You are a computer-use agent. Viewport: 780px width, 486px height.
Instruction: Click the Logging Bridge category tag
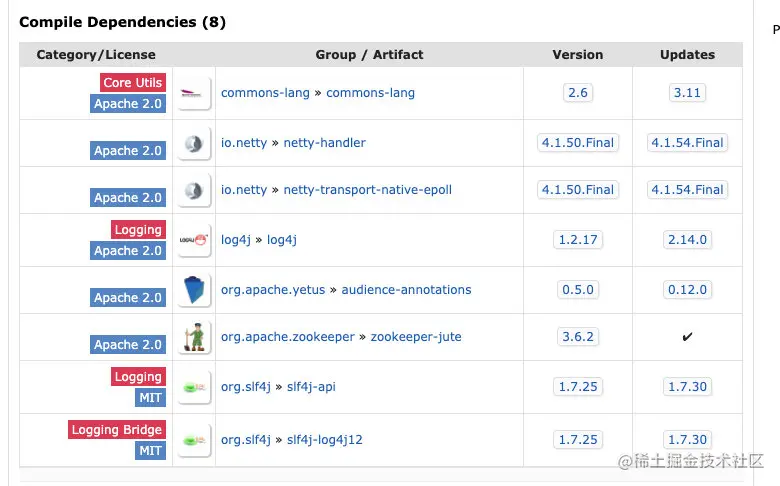[117, 430]
